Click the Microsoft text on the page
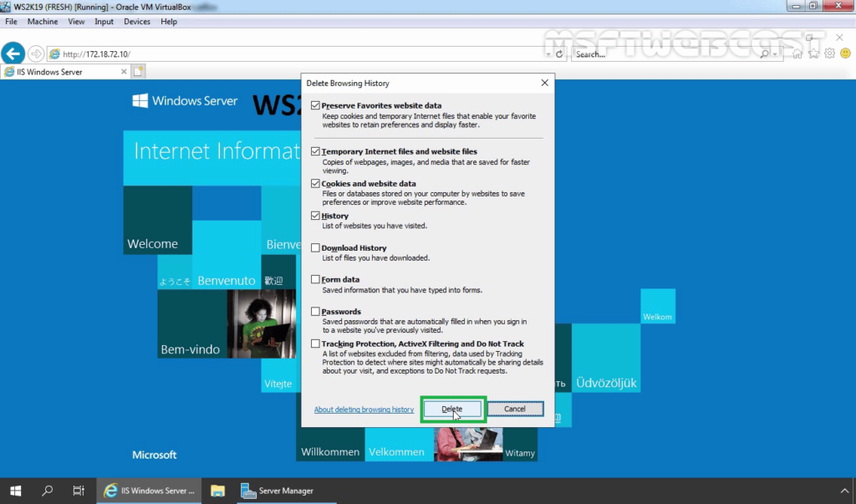 click(155, 455)
